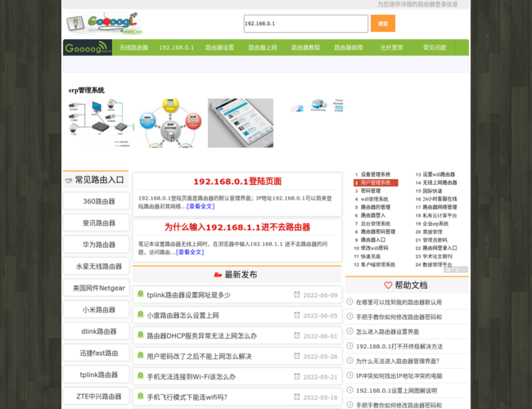The image size is (532, 409).
Task: Open the 为什么输入192.168.1.1进不去路由器 article title
Action: click(237, 227)
